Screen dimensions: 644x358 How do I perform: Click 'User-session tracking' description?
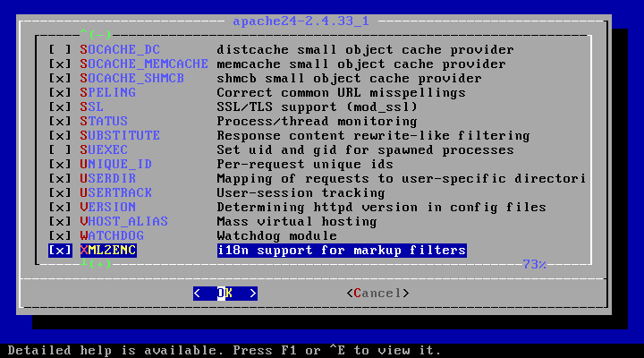[x=301, y=192]
